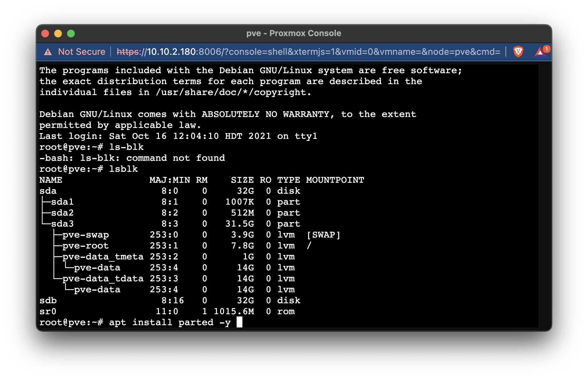Click the Not Secure warning triangle icon
This screenshot has height=379, width=588.
(47, 52)
